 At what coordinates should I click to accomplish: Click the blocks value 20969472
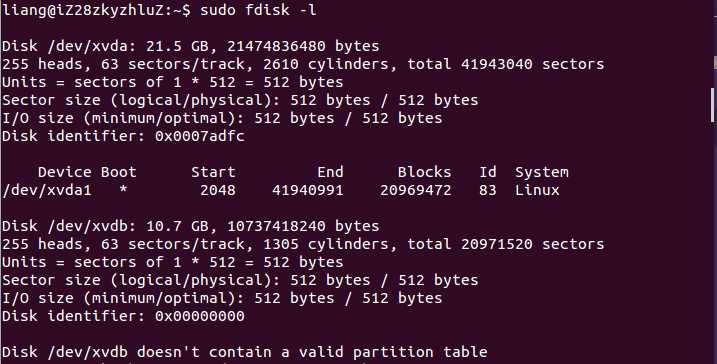click(x=416, y=190)
